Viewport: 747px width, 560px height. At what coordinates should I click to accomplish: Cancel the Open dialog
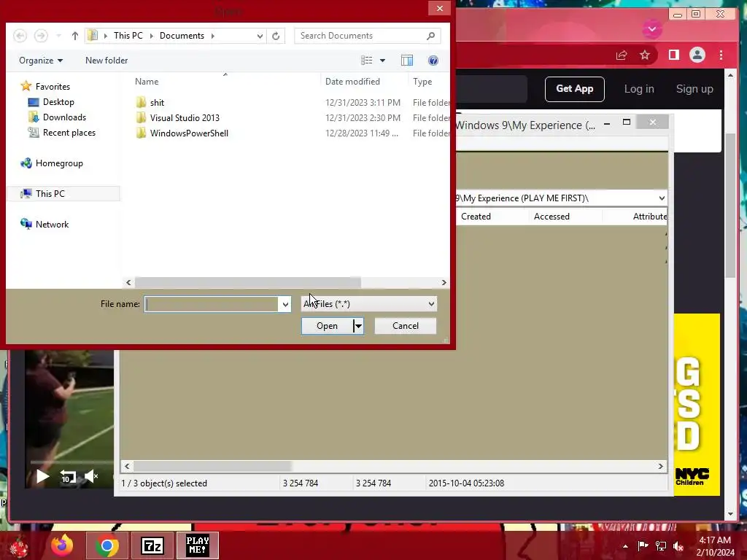406,326
